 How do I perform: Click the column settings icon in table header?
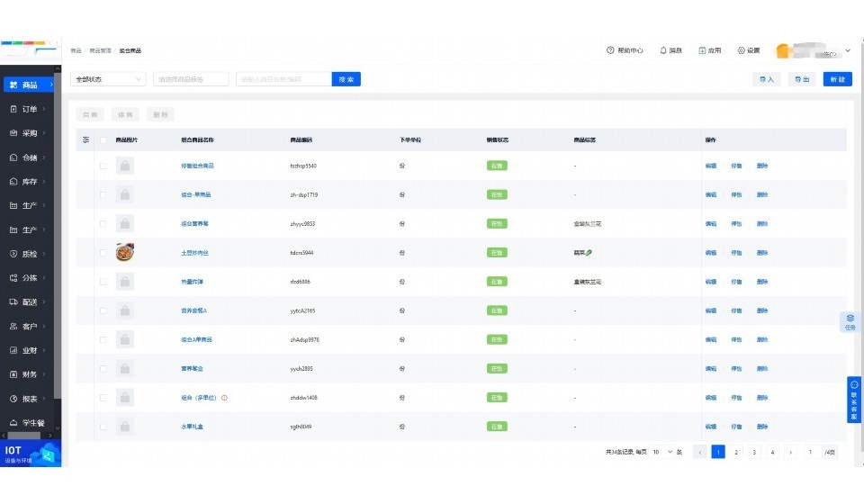[x=86, y=140]
